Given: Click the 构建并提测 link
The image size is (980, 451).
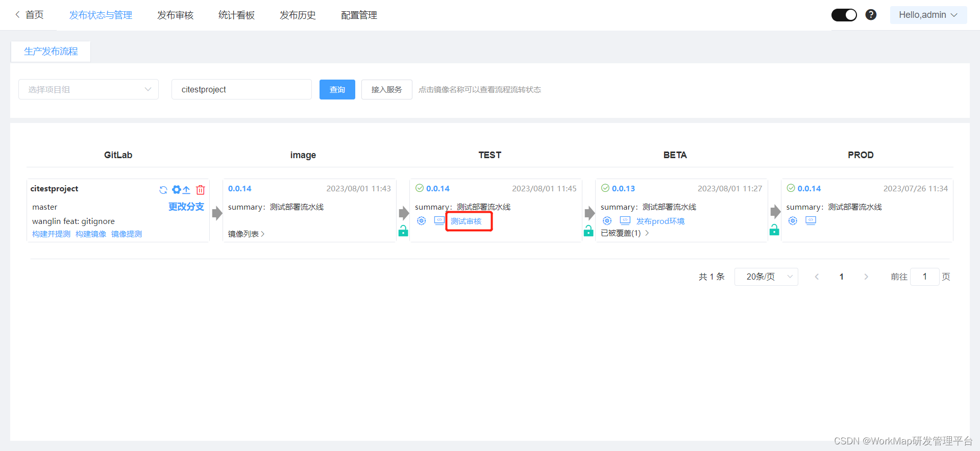Looking at the screenshot, I should tap(51, 234).
